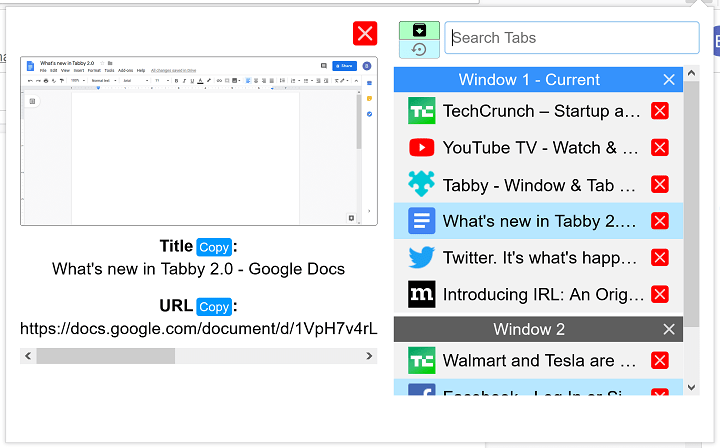Click the Medium 'm' favicon

pyautogui.click(x=422, y=294)
